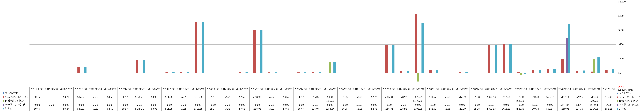Select the $19.03 stock issuance cell
Screen dimensions: 644x111
(x=594, y=97)
